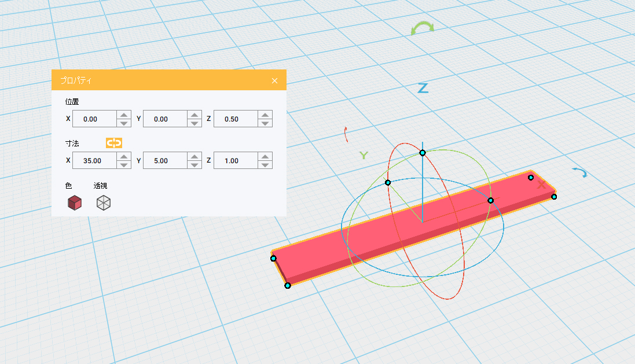
Task: Click the cyan handle atop the blue Z axis
Action: click(x=423, y=153)
